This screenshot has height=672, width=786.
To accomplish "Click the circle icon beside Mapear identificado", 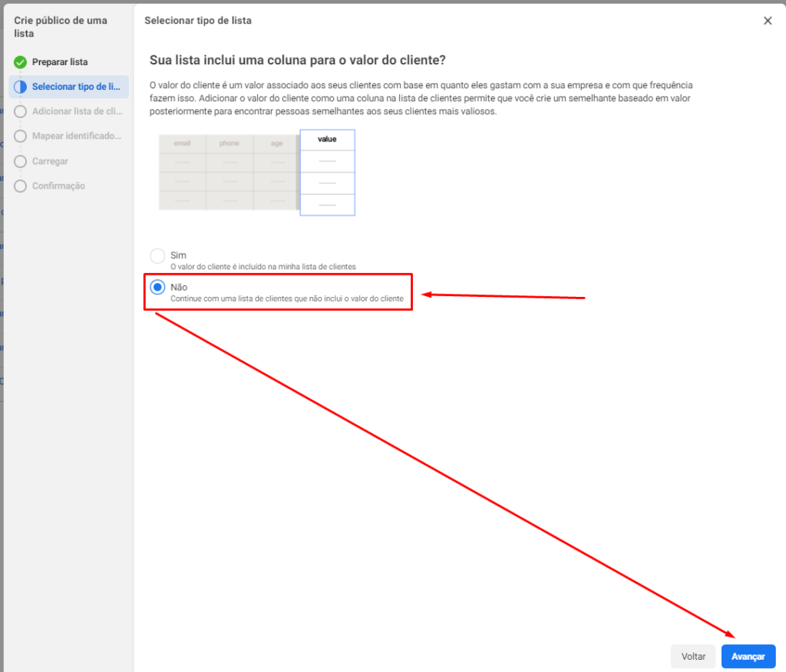I will tap(20, 136).
